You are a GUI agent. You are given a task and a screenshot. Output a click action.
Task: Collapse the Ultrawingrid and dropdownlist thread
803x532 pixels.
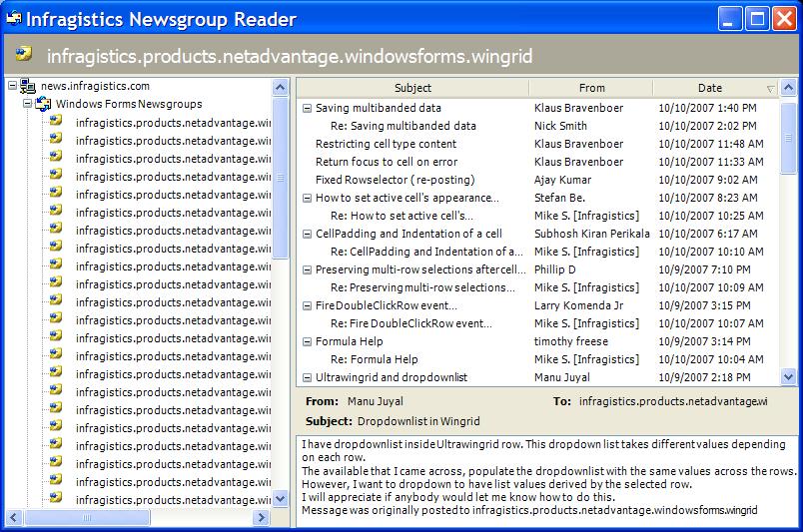pyautogui.click(x=307, y=378)
